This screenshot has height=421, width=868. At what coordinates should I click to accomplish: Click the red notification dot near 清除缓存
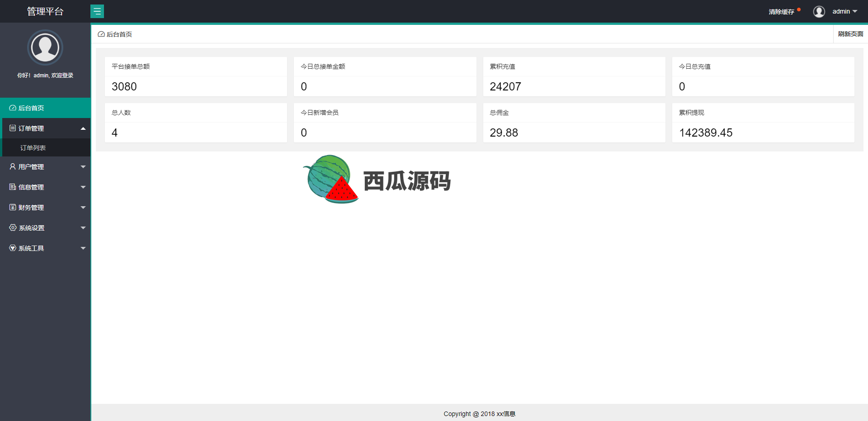coord(799,9)
